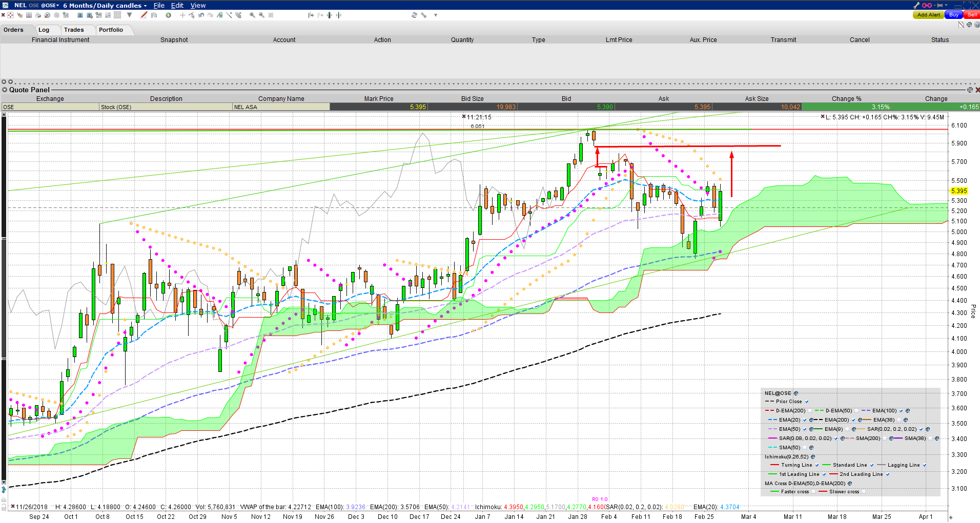The height and width of the screenshot is (523, 980).
Task: Toggle Prior Close checkbox
Action: tap(807, 402)
